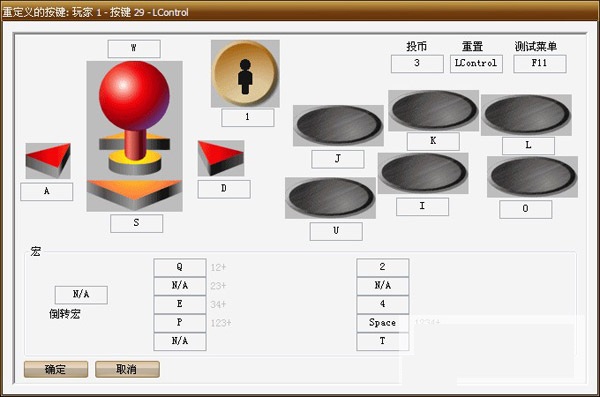Click the red joystick ball icon
Viewport: 600px width, 397px height.
click(134, 96)
